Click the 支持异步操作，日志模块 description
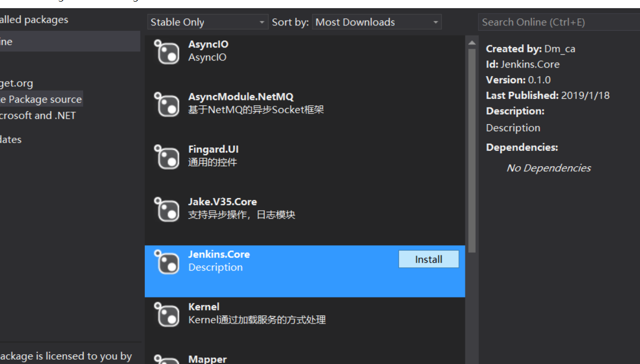The height and width of the screenshot is (364, 640). pyautogui.click(x=242, y=215)
